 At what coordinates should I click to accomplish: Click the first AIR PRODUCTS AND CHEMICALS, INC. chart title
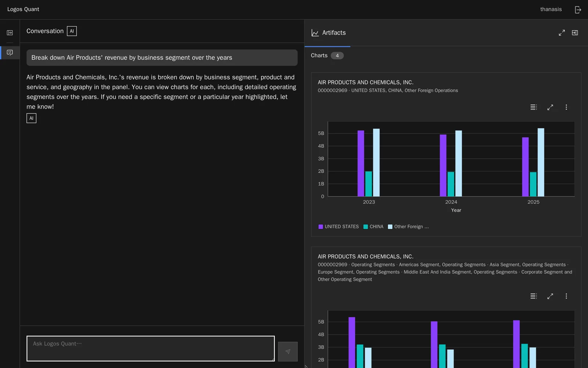click(366, 82)
